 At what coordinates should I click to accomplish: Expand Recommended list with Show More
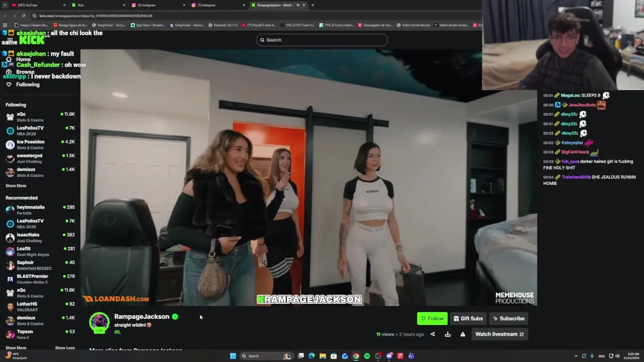tap(16, 348)
